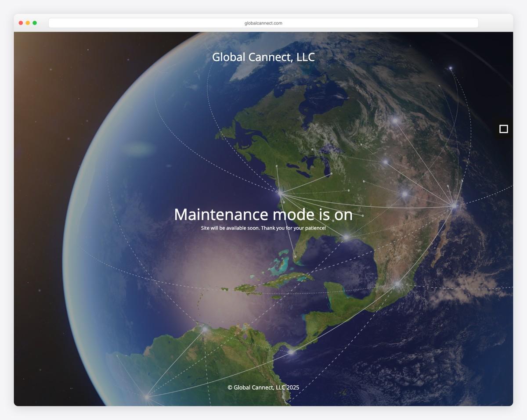Click the Global Cannect, LLC site title
This screenshot has width=527, height=420.
pyautogui.click(x=263, y=57)
